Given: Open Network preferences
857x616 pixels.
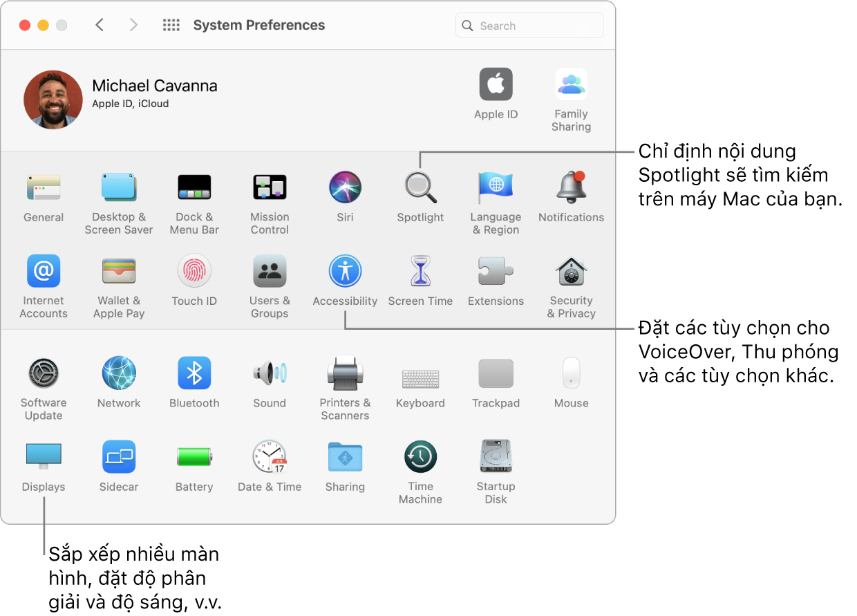Looking at the screenshot, I should click(x=119, y=373).
